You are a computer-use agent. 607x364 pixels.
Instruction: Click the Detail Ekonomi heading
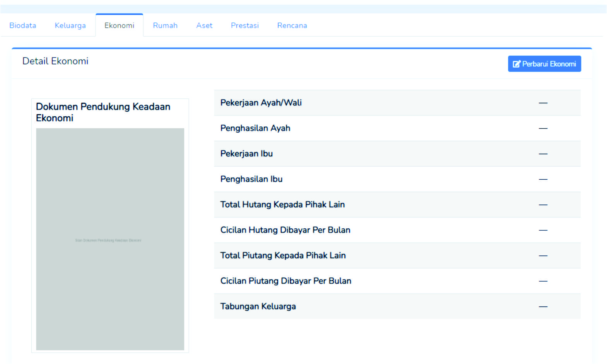pyautogui.click(x=55, y=61)
